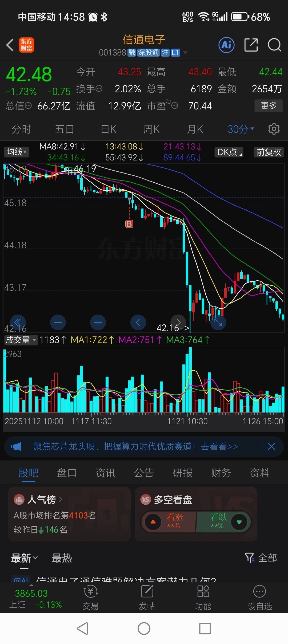Switch to 月K chart tab
Image resolution: width=288 pixels, height=644 pixels.
[x=195, y=129]
